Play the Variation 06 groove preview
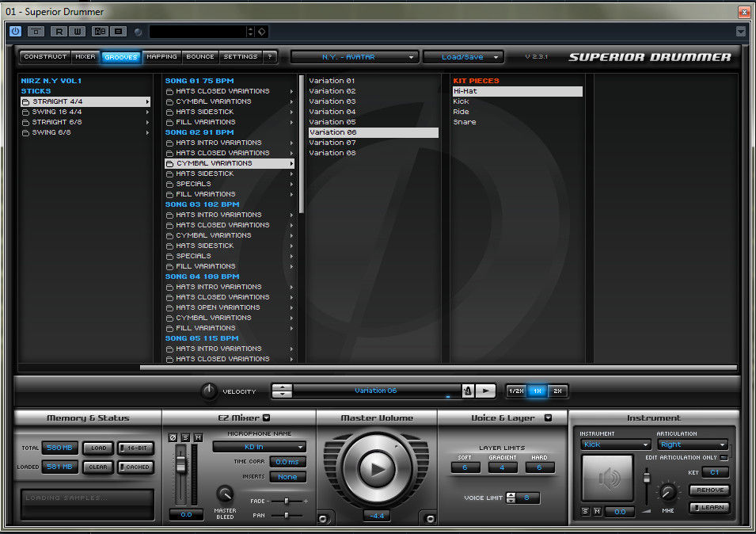 click(485, 391)
